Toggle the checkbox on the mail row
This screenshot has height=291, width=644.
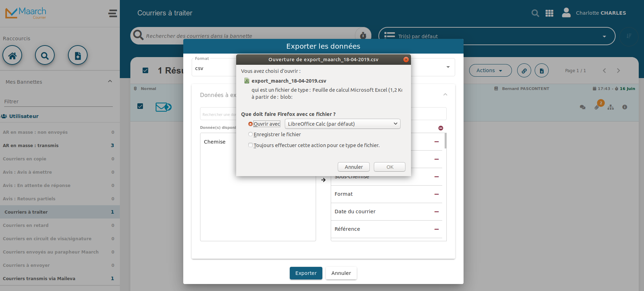[140, 106]
